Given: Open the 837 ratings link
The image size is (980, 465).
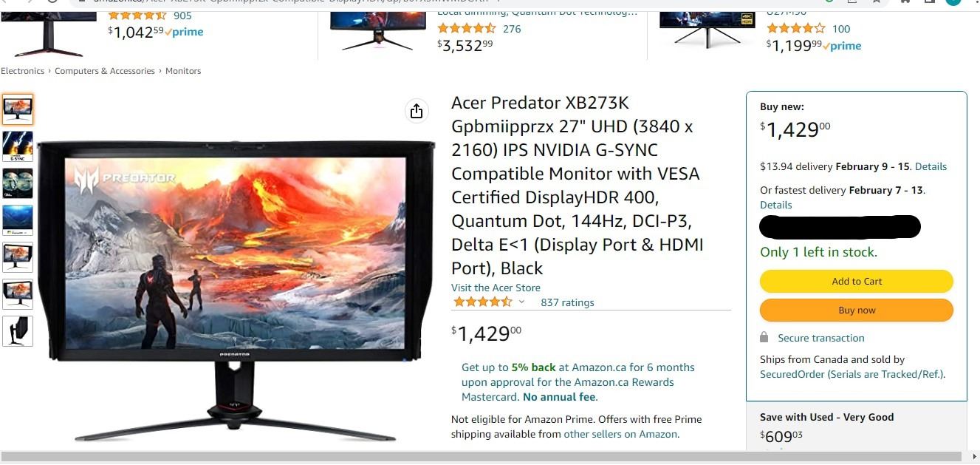Looking at the screenshot, I should 567,302.
